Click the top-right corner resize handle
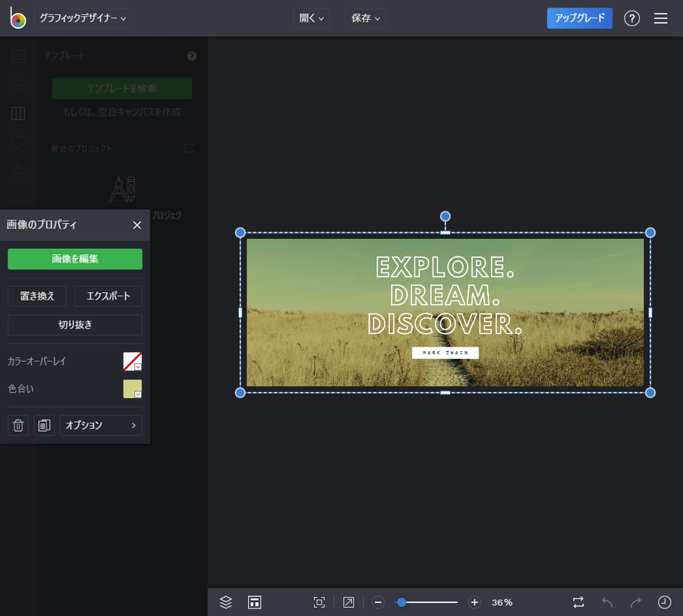The width and height of the screenshot is (683, 616). (650, 232)
